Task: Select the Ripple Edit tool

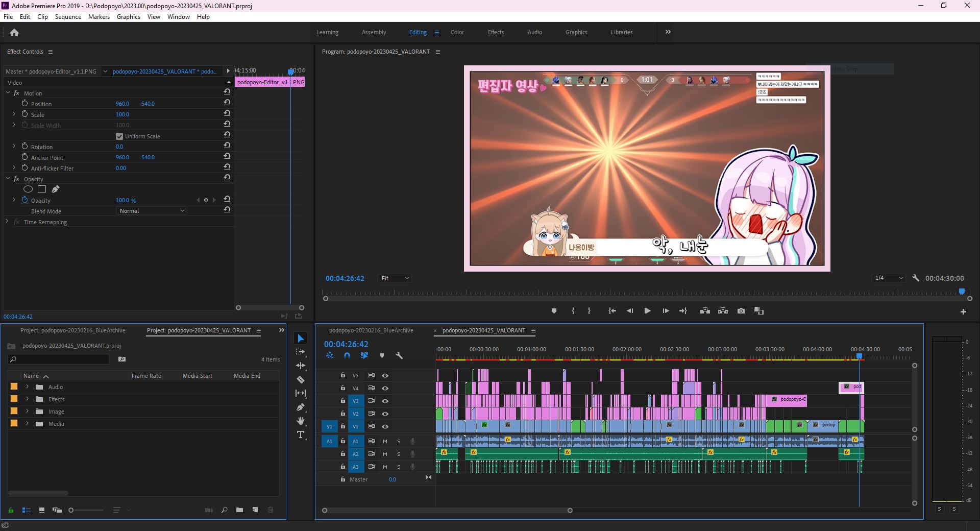Action: [301, 366]
